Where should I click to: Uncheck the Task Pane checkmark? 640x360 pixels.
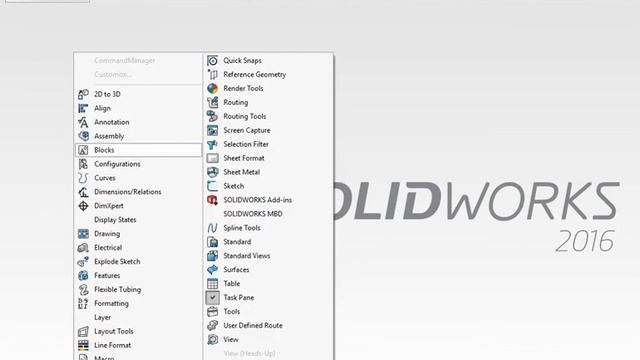click(212, 298)
